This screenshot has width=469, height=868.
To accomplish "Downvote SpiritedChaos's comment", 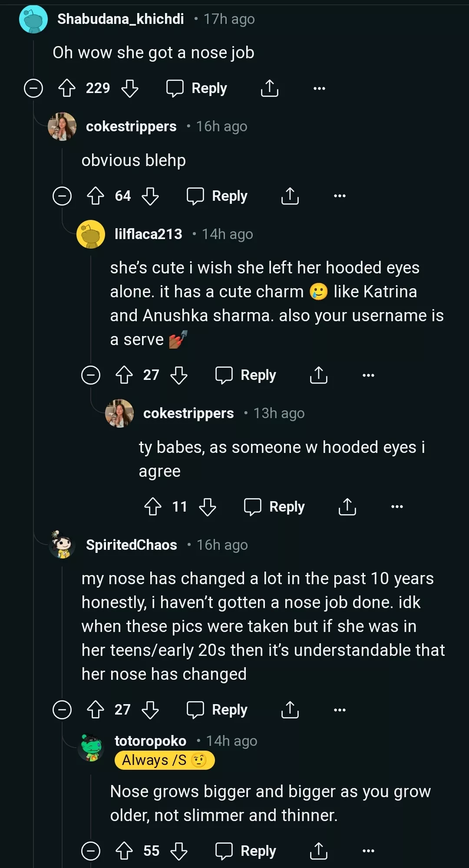I will (150, 710).
